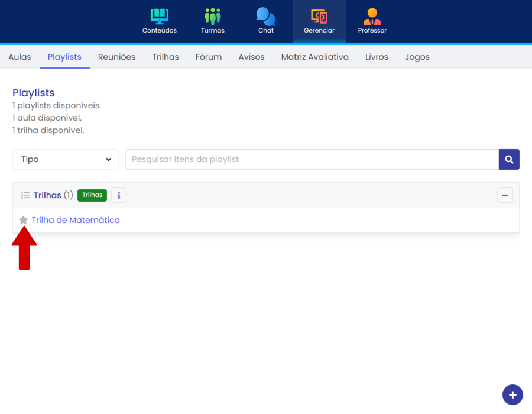The width and height of the screenshot is (532, 414).
Task: Open the Matriz Avaliativa tab
Action: point(315,57)
